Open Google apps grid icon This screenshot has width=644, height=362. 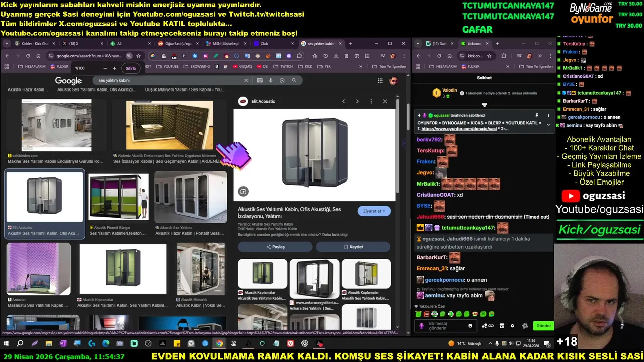[x=380, y=80]
